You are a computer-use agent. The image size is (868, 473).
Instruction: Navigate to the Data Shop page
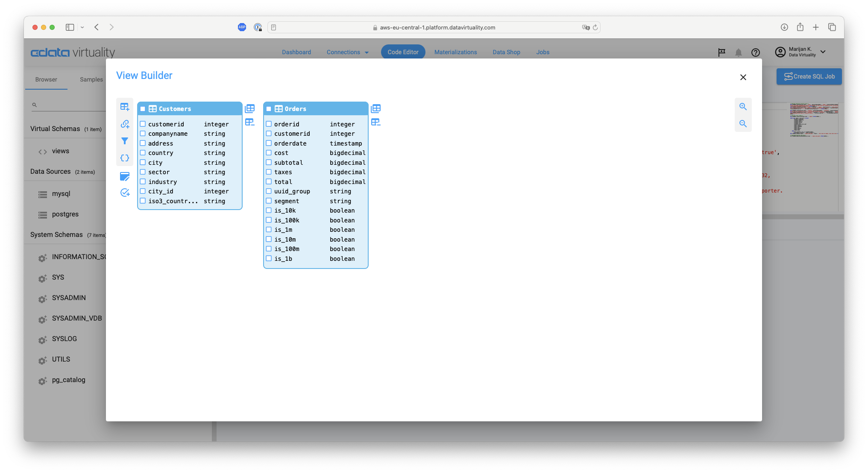506,52
